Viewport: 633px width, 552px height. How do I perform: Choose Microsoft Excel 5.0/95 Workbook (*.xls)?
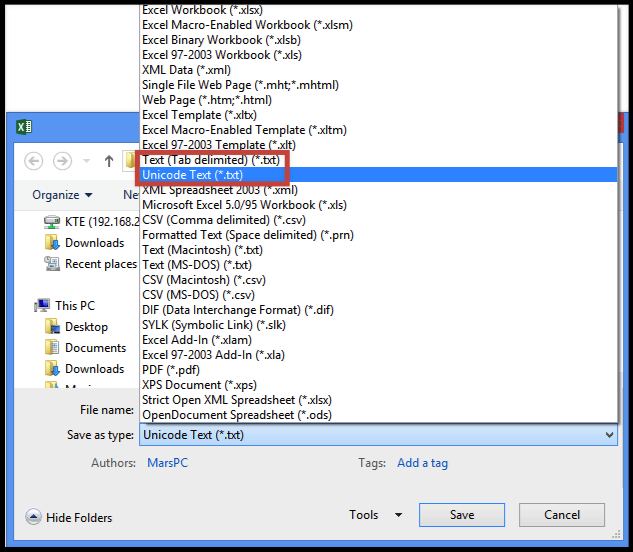379,205
